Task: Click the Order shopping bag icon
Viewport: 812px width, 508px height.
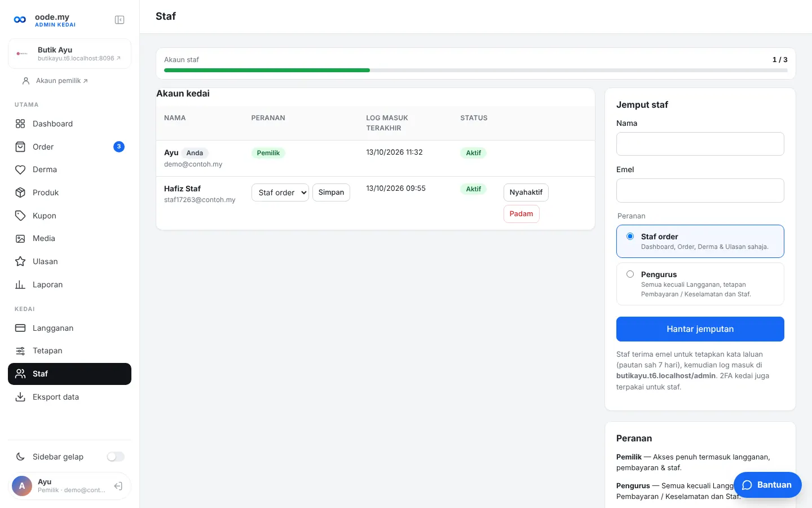Action: click(x=20, y=147)
